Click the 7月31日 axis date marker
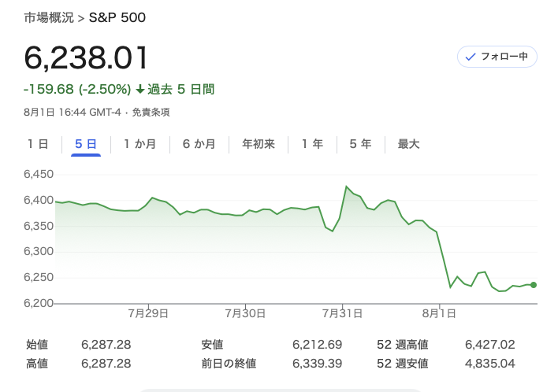558x392 pixels. [x=342, y=313]
